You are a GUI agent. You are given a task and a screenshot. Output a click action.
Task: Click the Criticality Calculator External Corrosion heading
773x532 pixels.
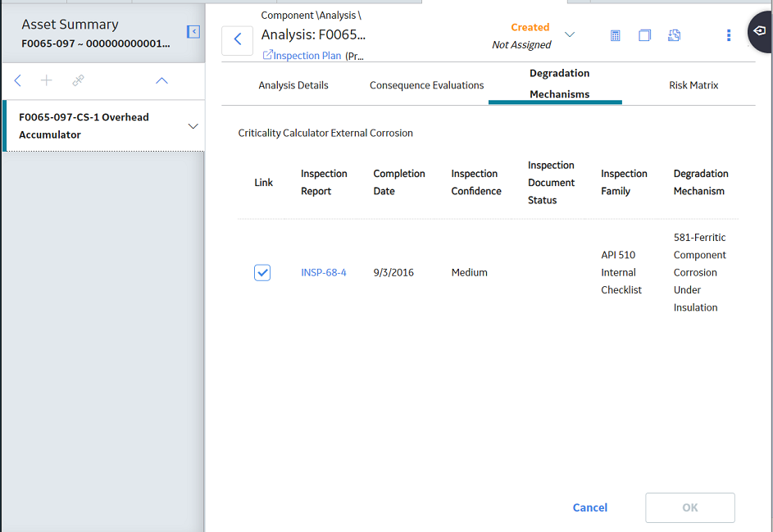325,133
